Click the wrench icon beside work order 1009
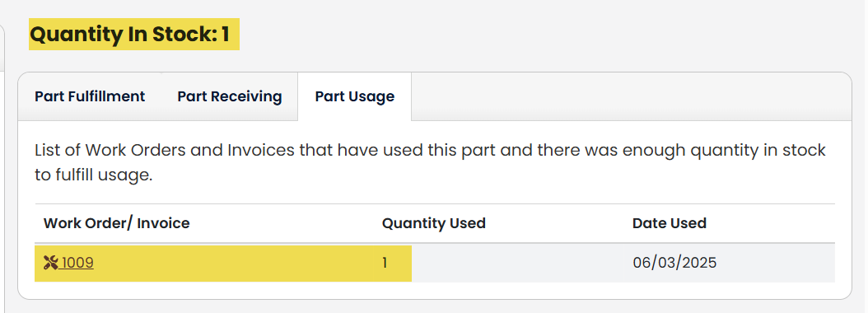This screenshot has height=313, width=868. [x=50, y=263]
